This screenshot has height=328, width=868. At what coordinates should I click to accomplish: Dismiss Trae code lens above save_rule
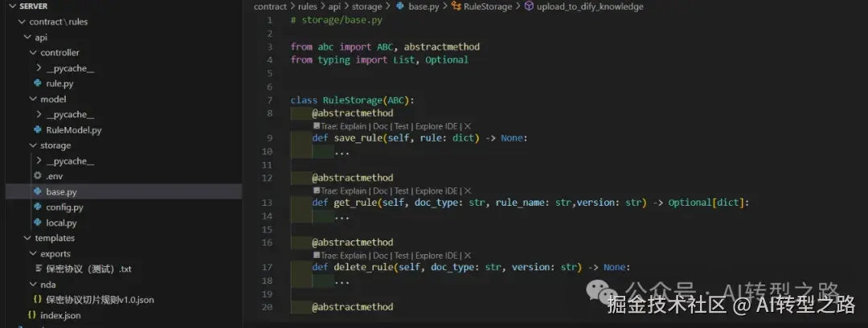click(468, 126)
